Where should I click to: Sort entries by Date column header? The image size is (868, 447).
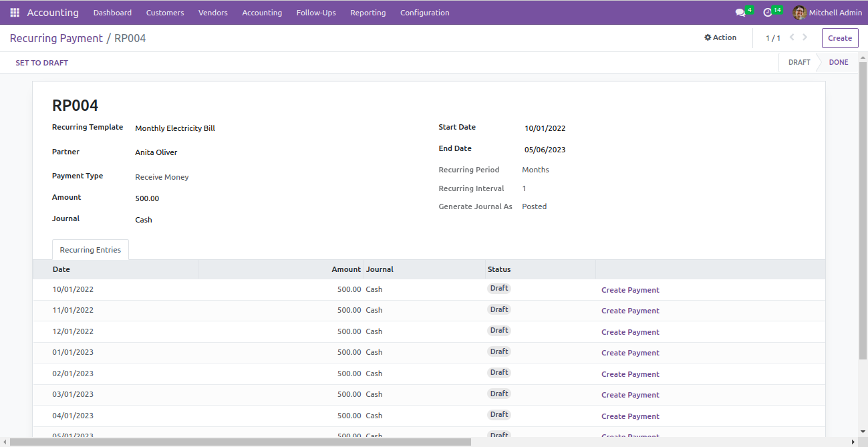point(61,269)
